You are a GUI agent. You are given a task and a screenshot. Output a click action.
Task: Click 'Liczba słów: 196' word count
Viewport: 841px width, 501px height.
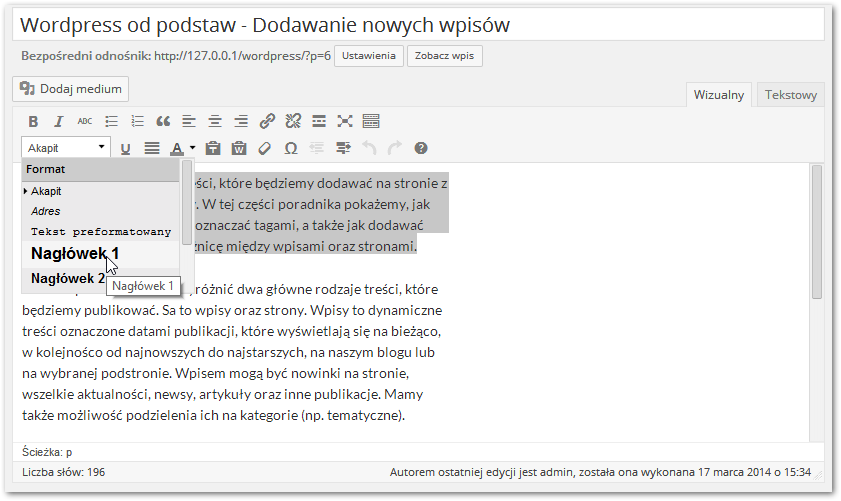64,473
